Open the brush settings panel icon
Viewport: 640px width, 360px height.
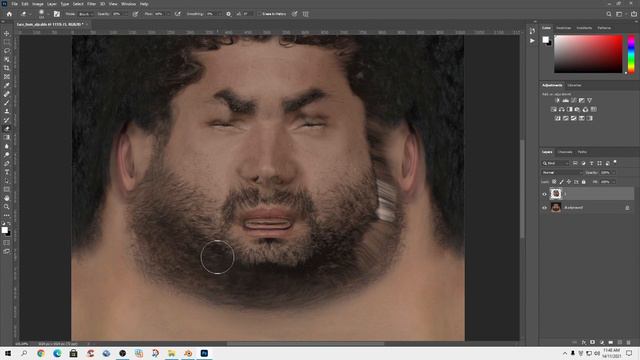click(57, 14)
